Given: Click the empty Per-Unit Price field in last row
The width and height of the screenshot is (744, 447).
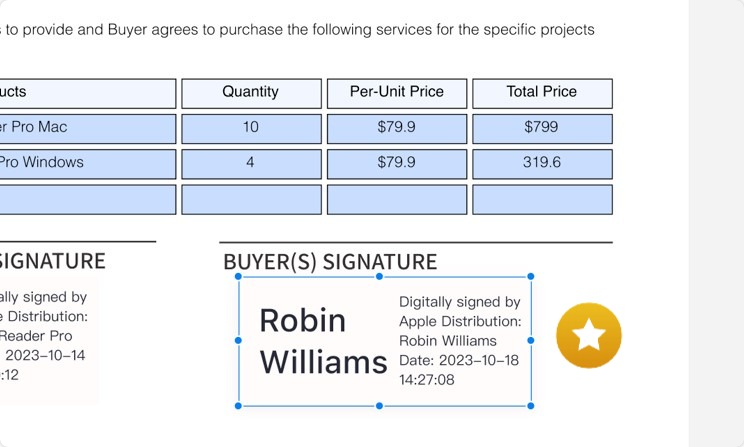Looking at the screenshot, I should tap(397, 200).
